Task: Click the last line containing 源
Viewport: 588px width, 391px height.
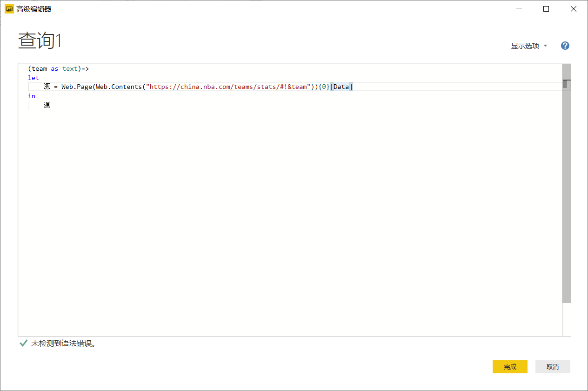Action: [47, 105]
